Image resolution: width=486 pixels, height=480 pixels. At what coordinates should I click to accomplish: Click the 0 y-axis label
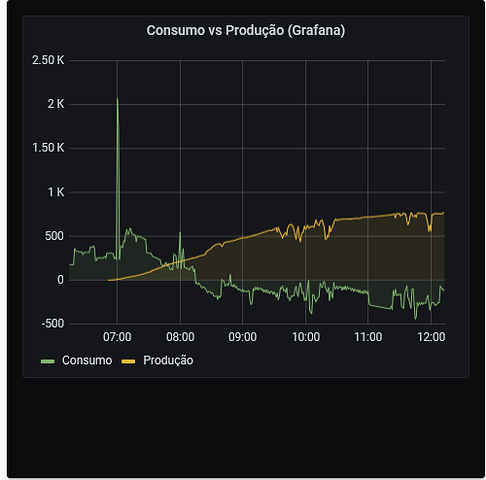pos(60,280)
